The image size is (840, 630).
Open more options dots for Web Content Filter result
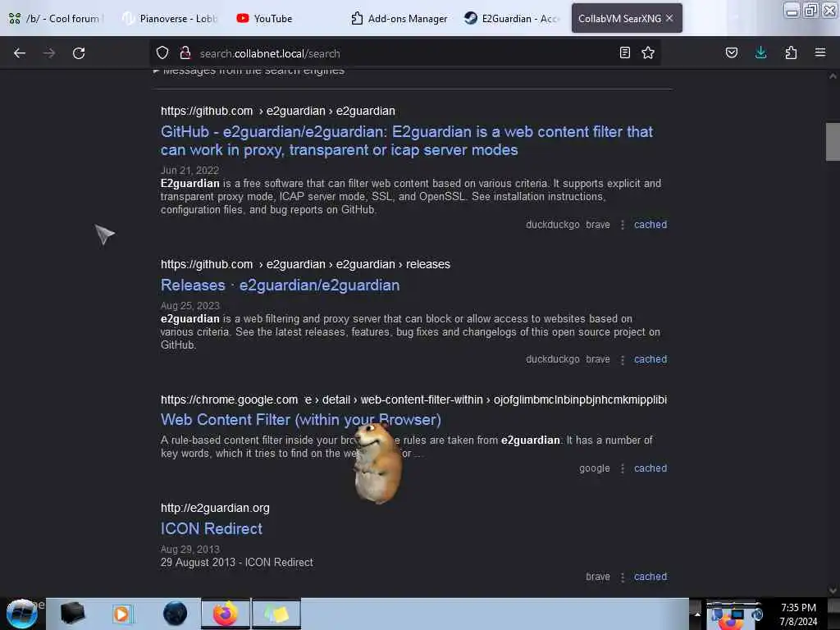[622, 468]
